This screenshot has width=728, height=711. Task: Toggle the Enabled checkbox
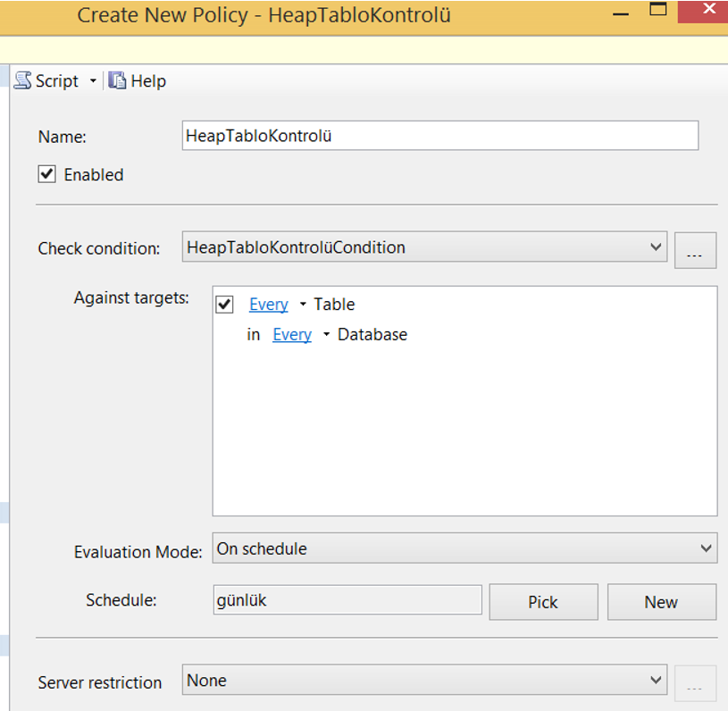tap(46, 174)
